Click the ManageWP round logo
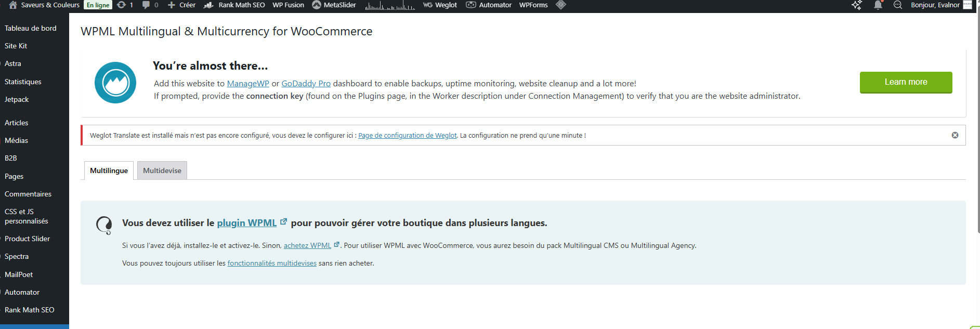 point(115,83)
